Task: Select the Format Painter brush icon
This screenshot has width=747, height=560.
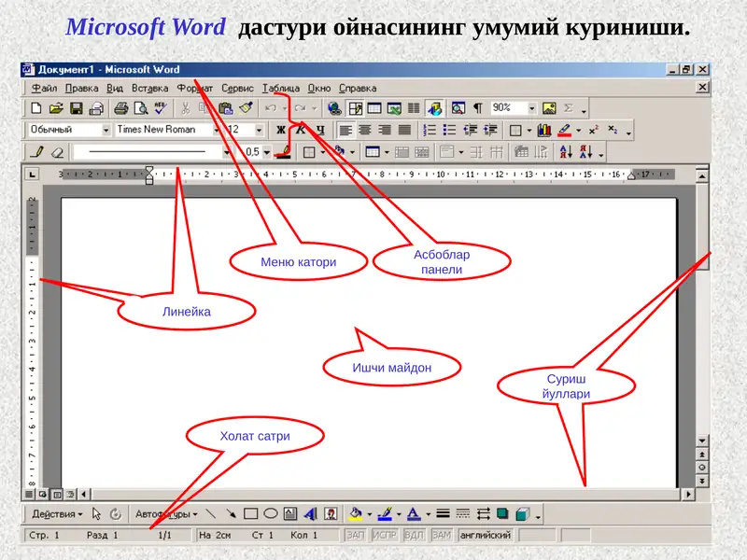Action: (246, 108)
